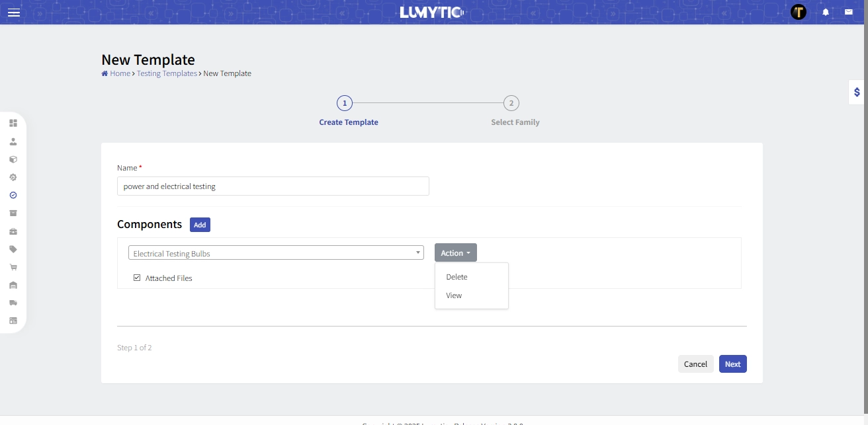Image resolution: width=868 pixels, height=425 pixels.
Task: Open the Electrical Testing Bulbs component dropdown
Action: pos(275,252)
